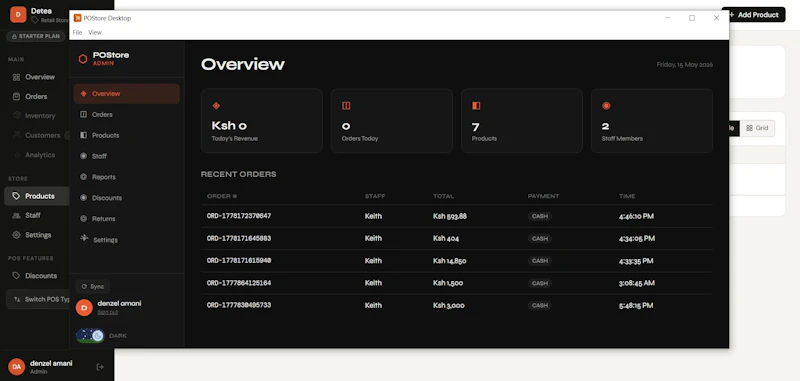Open Orders in POStore Desktop sidebar
800x381 pixels.
127,115
